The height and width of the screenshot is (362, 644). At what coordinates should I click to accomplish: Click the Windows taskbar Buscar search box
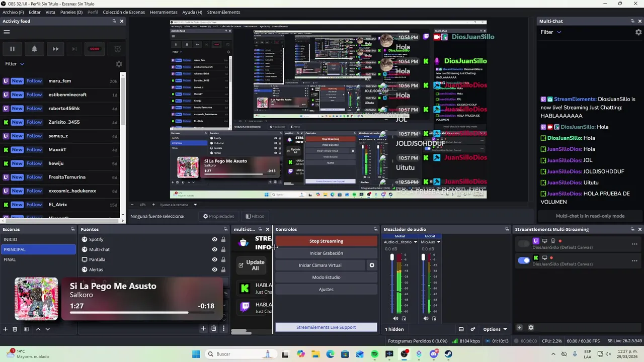(x=239, y=354)
